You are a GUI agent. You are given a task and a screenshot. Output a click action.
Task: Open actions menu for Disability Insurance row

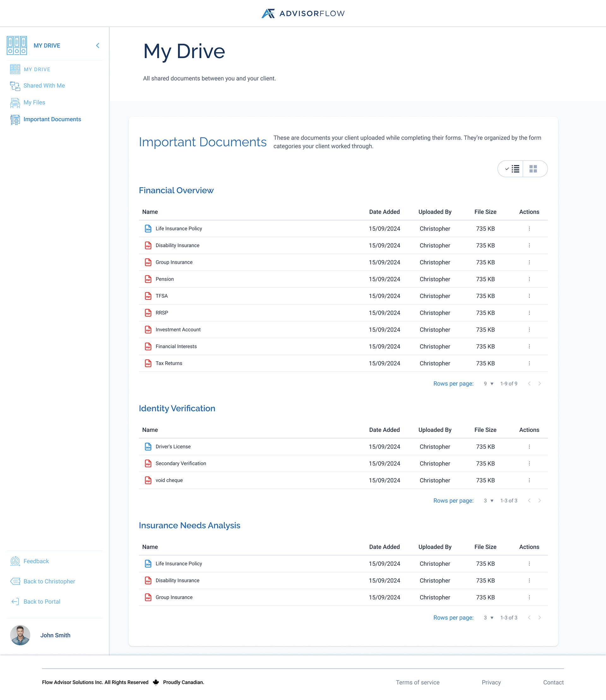tap(529, 245)
